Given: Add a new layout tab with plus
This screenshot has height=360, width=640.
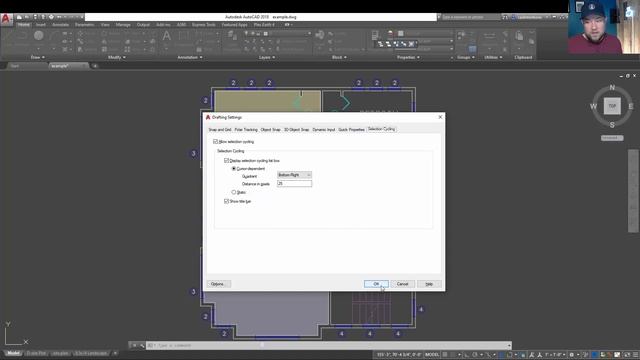Looking at the screenshot, I should click(x=115, y=353).
